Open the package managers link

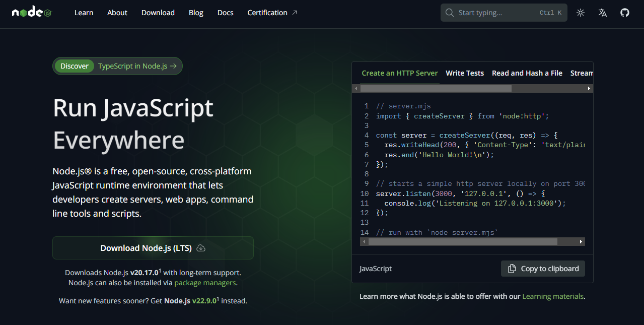(205, 283)
